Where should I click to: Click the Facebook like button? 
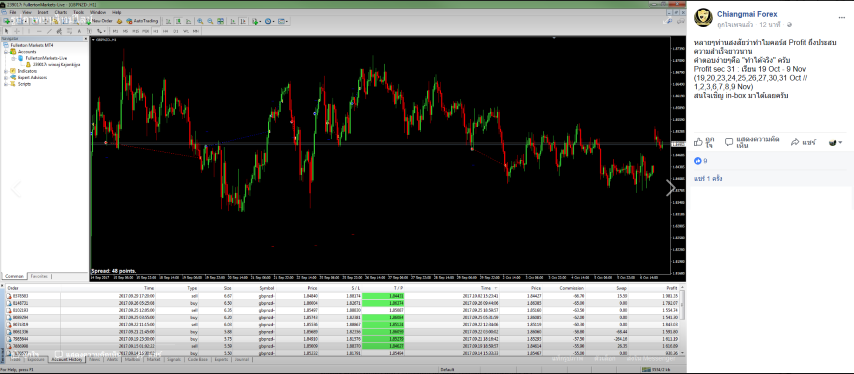pyautogui.click(x=704, y=142)
